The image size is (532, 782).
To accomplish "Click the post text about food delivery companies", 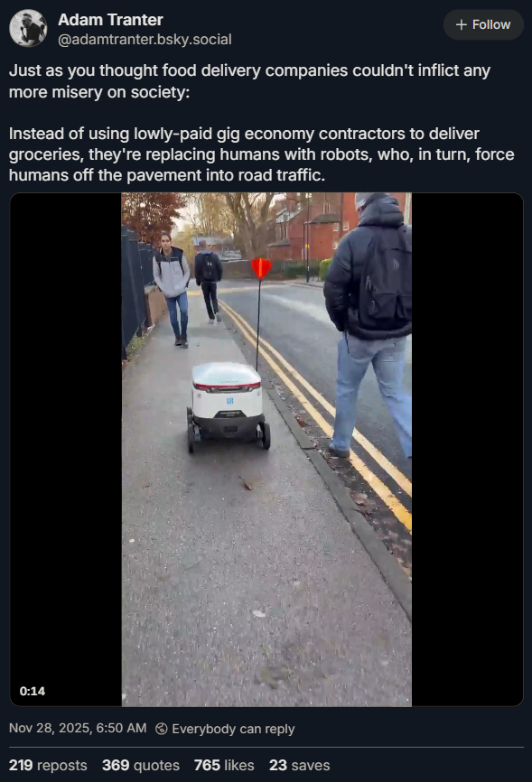I will 249,80.
